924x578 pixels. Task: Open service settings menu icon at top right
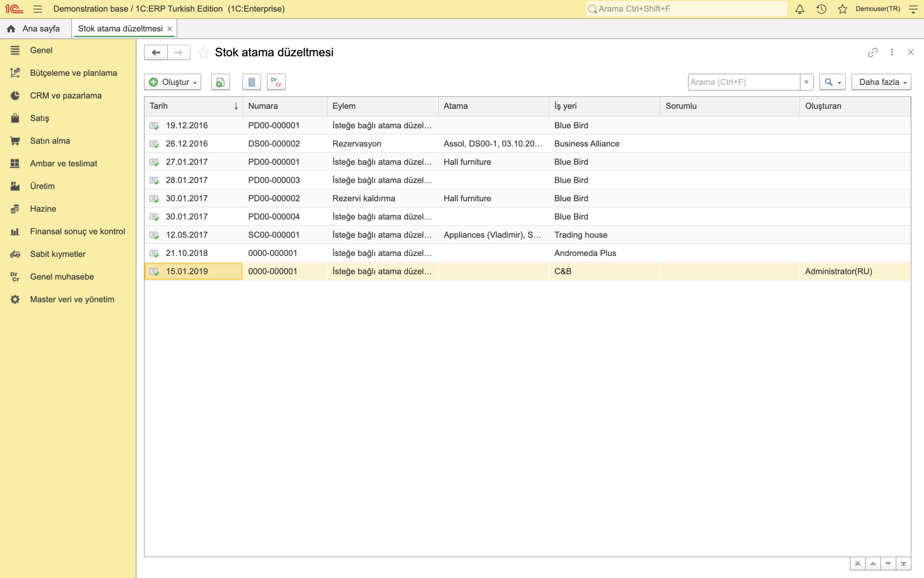tap(913, 9)
